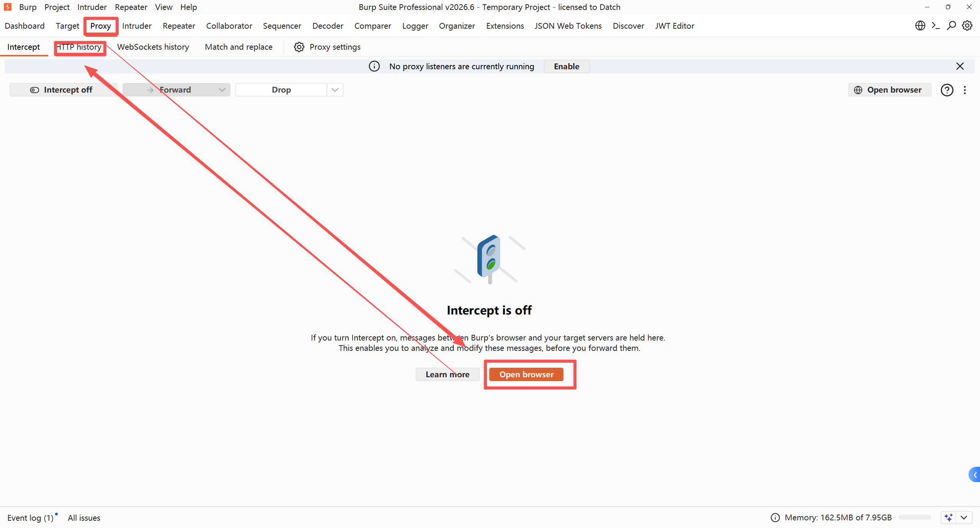Viewport: 980px width, 528px height.
Task: Open the Event log
Action: [x=30, y=518]
